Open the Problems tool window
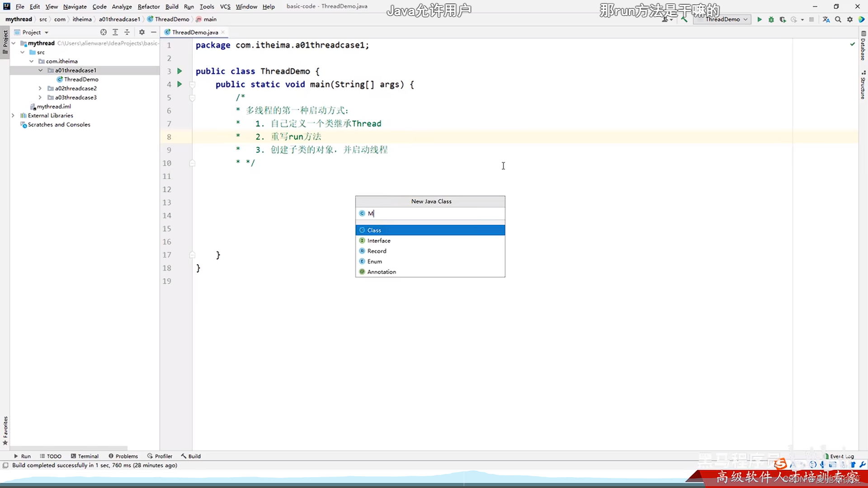 tap(123, 456)
